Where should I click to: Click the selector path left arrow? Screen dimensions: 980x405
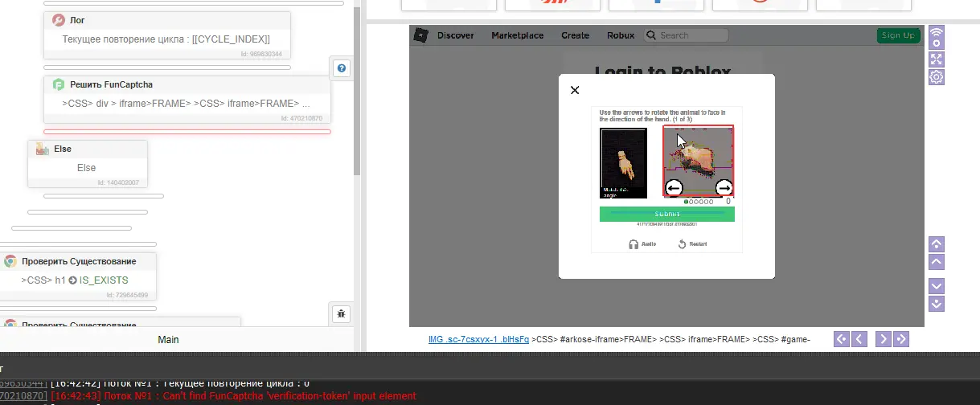pos(859,339)
